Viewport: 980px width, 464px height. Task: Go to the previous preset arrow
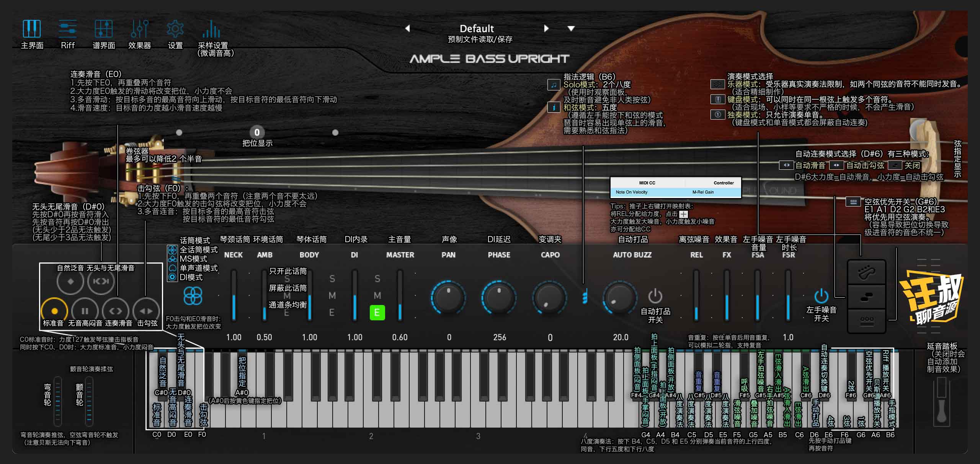click(x=408, y=28)
